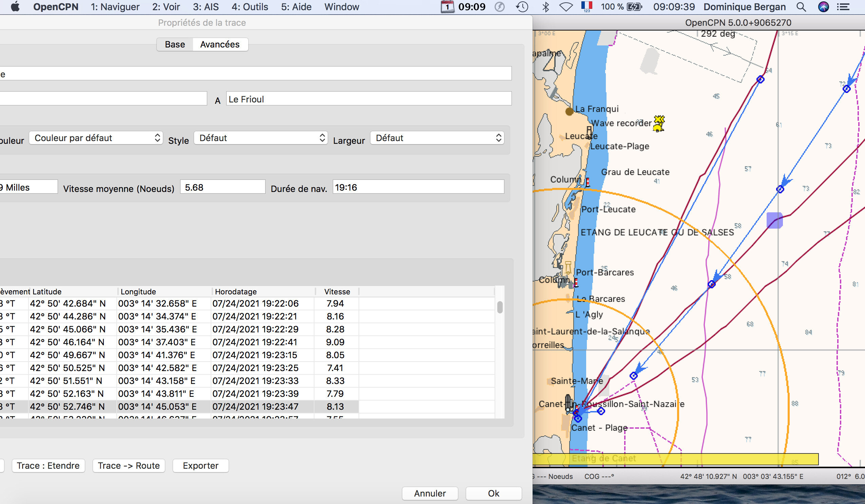The width and height of the screenshot is (865, 504).
Task: Open the 3: AIS menu
Action: pos(206,7)
